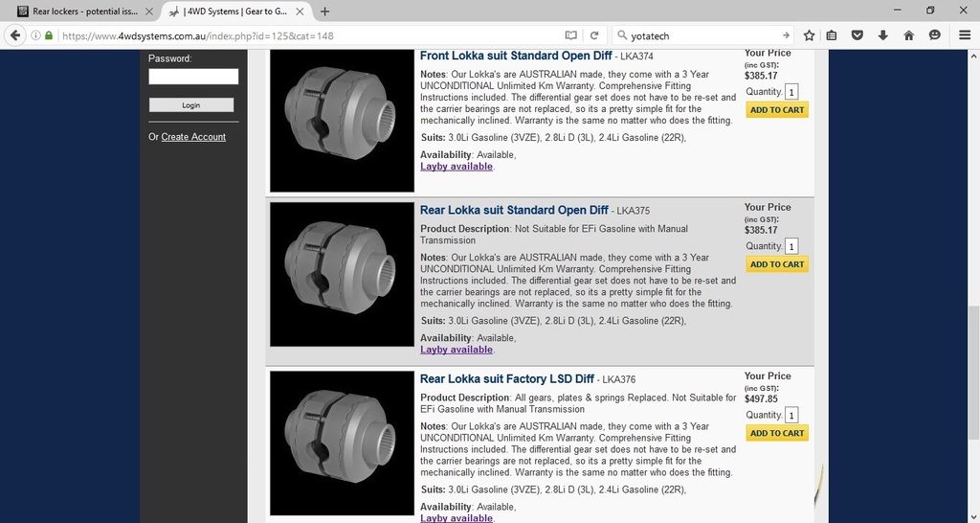Click the Front Lokka LKA374 product image
980x523 pixels.
point(342,120)
